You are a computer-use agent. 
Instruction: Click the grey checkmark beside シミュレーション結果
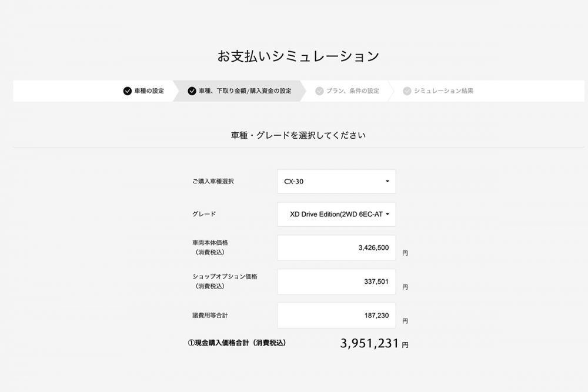click(407, 91)
